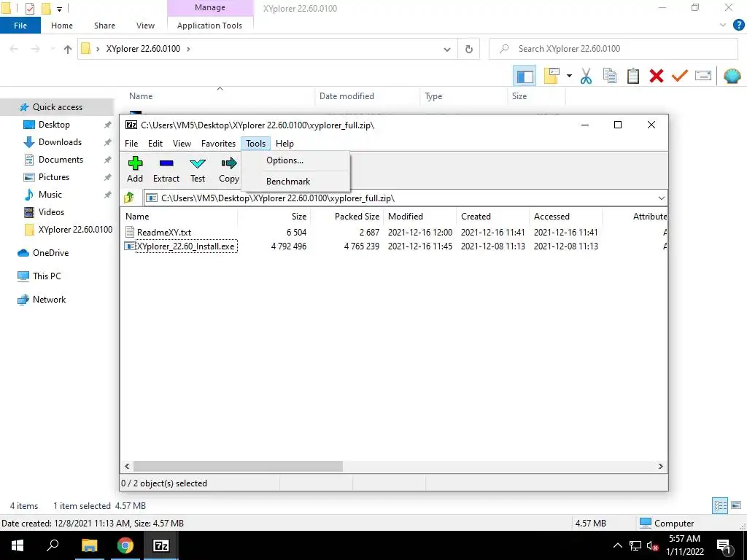Click the shell globe icon in Explorer toolbar
747x560 pixels.
point(732,76)
